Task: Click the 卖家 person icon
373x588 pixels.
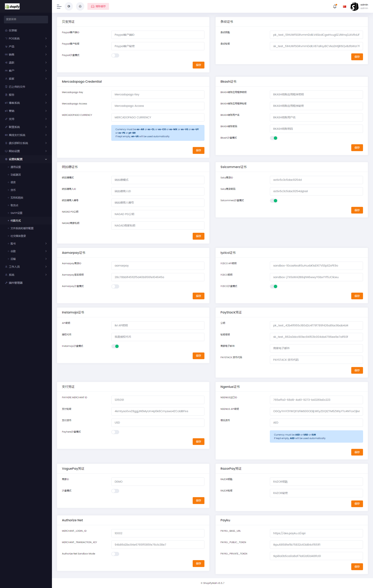Action: tap(6, 79)
